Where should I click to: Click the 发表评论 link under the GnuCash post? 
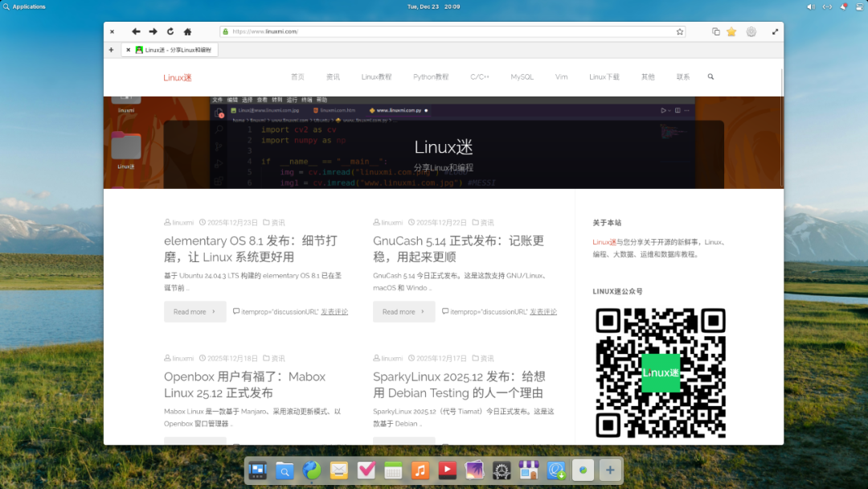542,311
